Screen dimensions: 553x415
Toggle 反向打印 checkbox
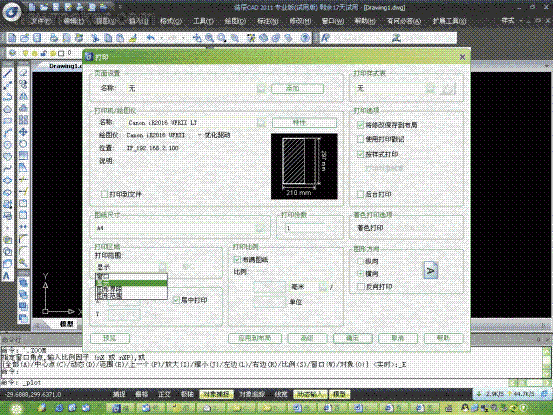[360, 287]
